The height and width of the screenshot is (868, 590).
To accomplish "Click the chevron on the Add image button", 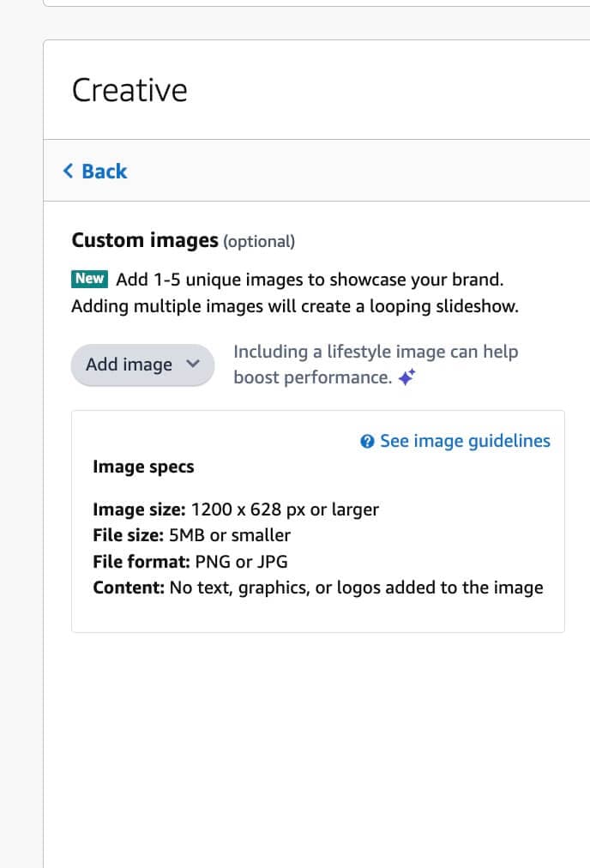I will pos(192,365).
